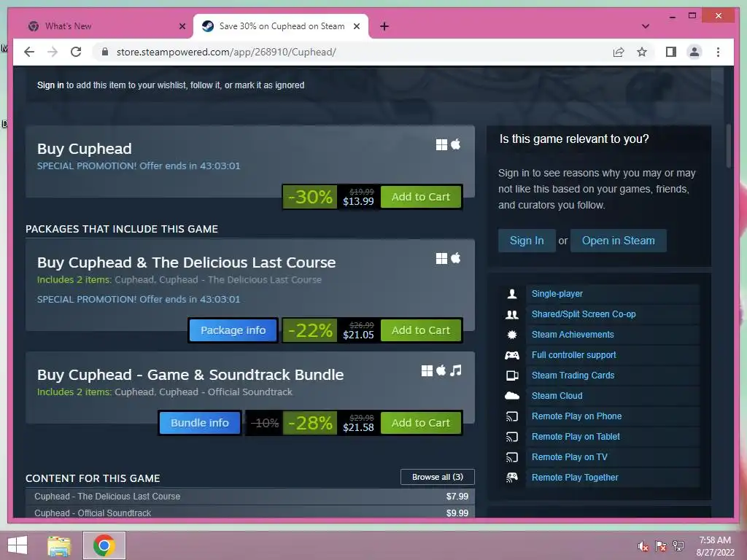Select Shared/Split Screen Co-op link
This screenshot has height=560, width=747.
584,314
